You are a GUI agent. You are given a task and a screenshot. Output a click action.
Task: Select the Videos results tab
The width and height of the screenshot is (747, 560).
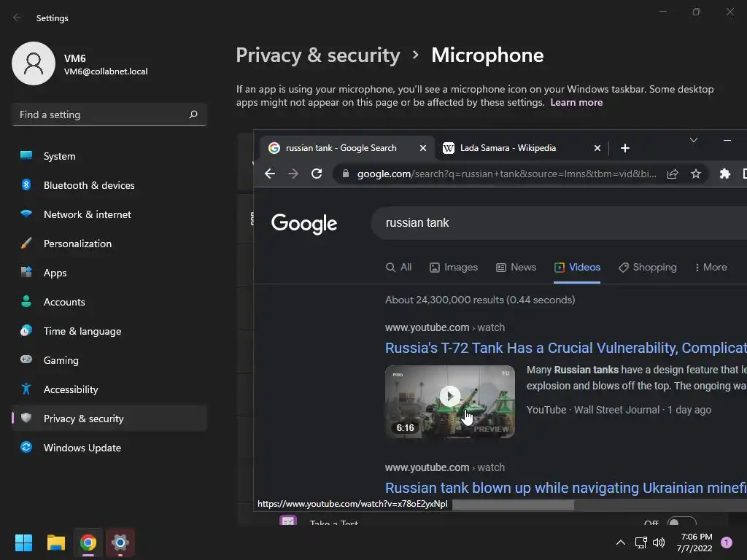point(577,267)
